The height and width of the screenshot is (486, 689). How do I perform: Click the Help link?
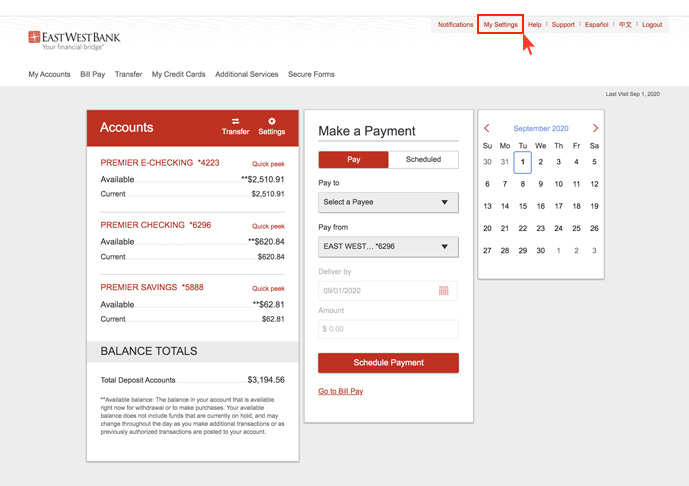[534, 25]
